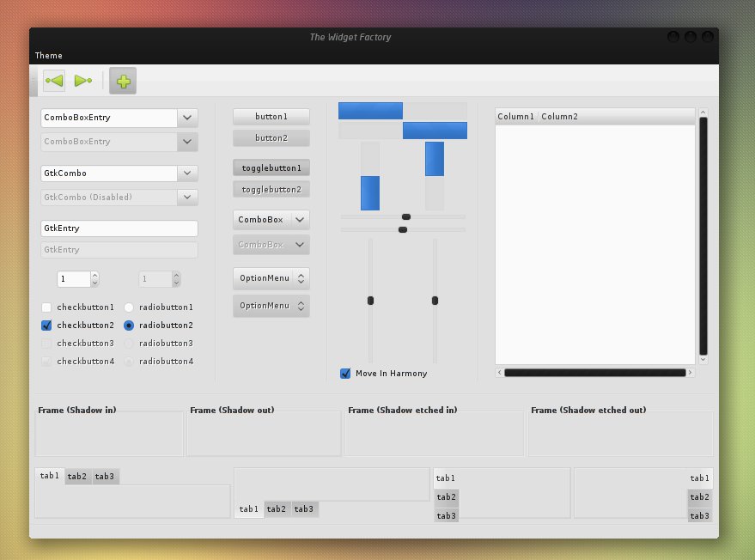Switch to tab3 in right-tabbed notebook
This screenshot has width=755, height=560.
(700, 515)
